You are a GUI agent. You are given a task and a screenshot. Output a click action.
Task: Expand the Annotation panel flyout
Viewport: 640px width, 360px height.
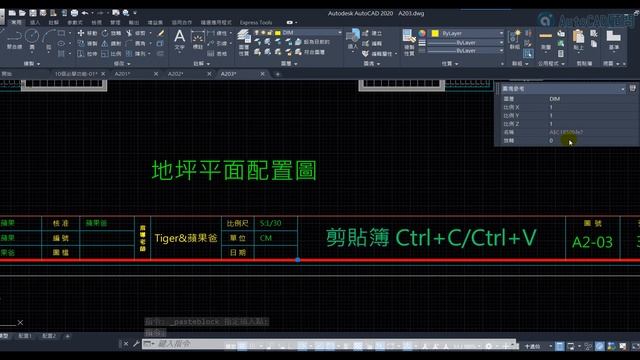click(x=201, y=64)
